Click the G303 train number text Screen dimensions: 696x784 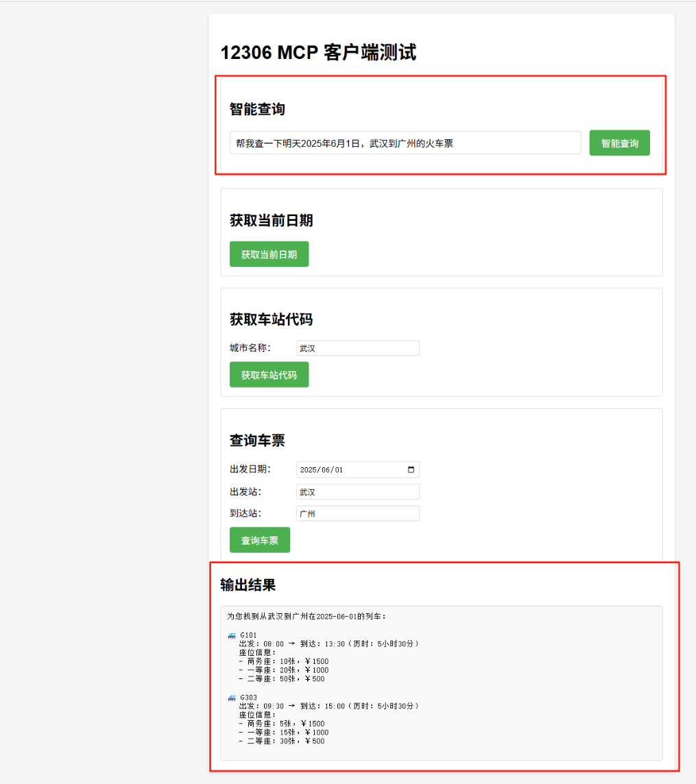pyautogui.click(x=248, y=698)
